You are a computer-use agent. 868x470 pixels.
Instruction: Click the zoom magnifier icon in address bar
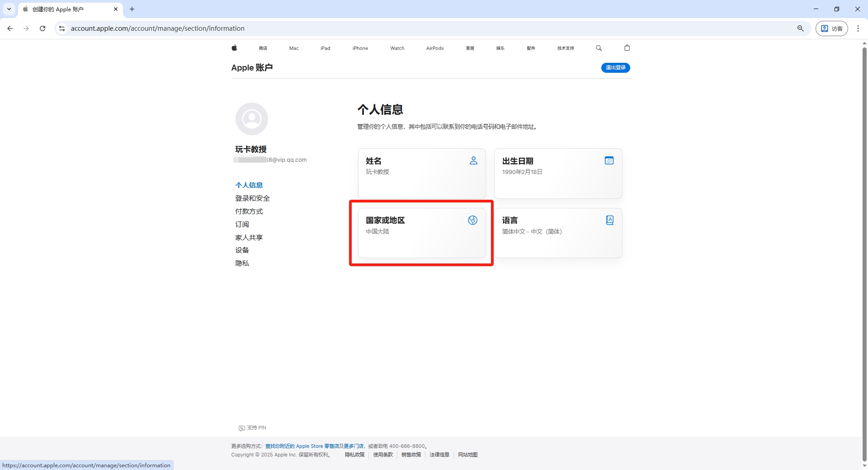(800, 28)
